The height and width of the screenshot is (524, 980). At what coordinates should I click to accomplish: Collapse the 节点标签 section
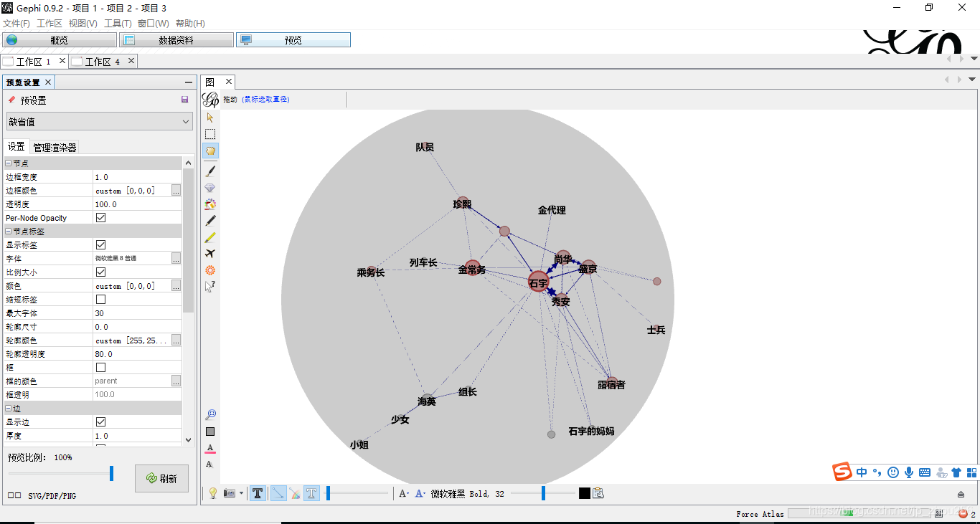click(x=9, y=232)
